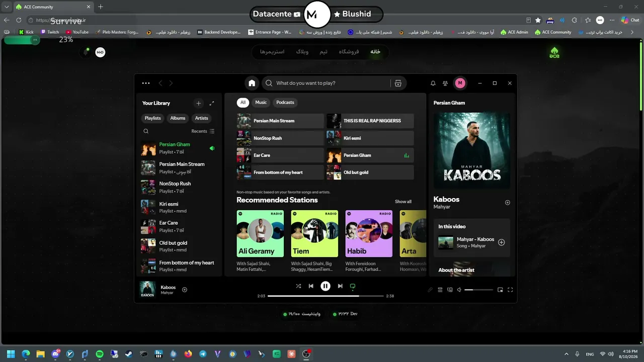Image resolution: width=644 pixels, height=362 pixels.
Task: Open the Windows Start menu
Action: pos(11,354)
